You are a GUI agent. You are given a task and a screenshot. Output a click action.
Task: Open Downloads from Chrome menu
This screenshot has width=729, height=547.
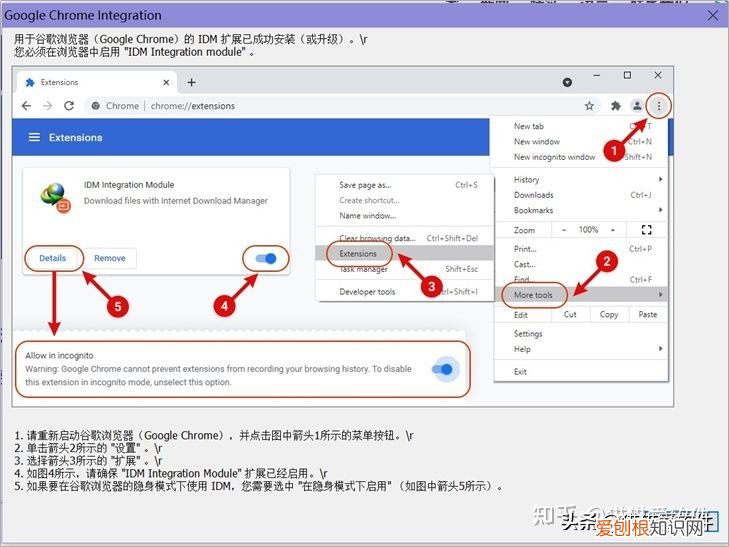tap(580, 195)
